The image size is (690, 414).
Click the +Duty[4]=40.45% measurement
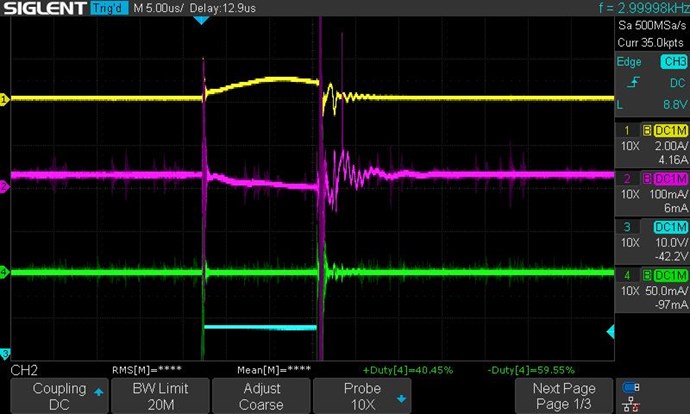click(x=407, y=370)
